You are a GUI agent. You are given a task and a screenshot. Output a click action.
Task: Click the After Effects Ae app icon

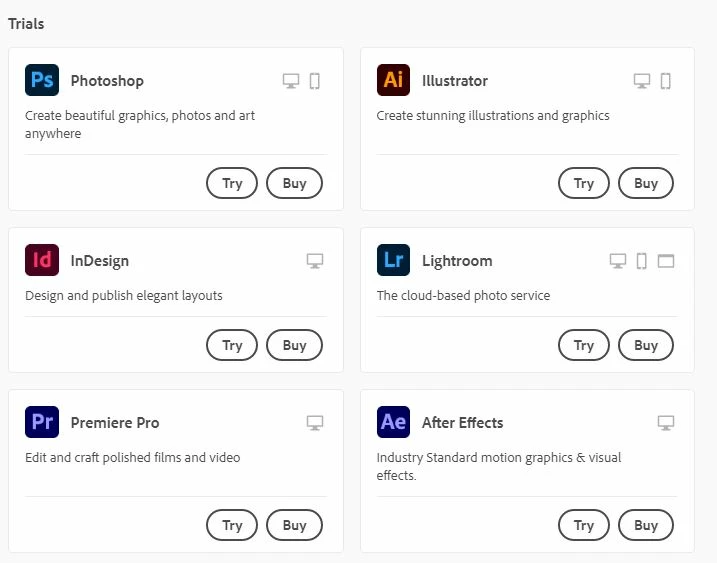(x=393, y=422)
